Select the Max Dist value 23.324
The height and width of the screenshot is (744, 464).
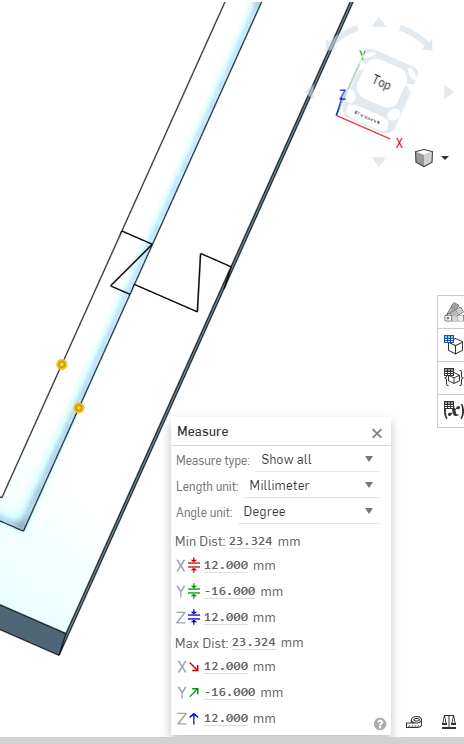click(254, 642)
